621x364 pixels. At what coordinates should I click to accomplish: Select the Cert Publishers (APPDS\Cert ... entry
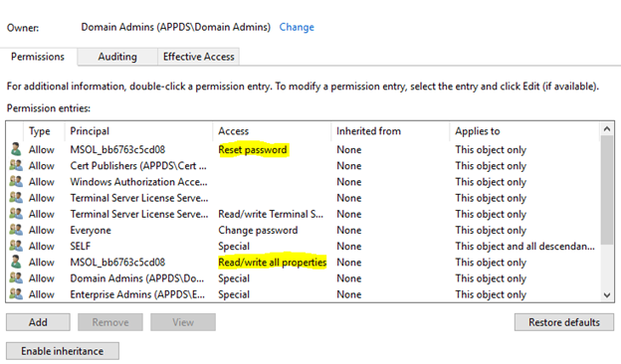pos(138,165)
